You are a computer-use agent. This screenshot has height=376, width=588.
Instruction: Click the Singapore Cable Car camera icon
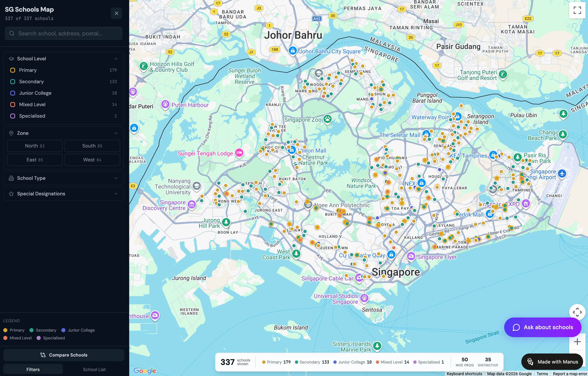point(359,277)
